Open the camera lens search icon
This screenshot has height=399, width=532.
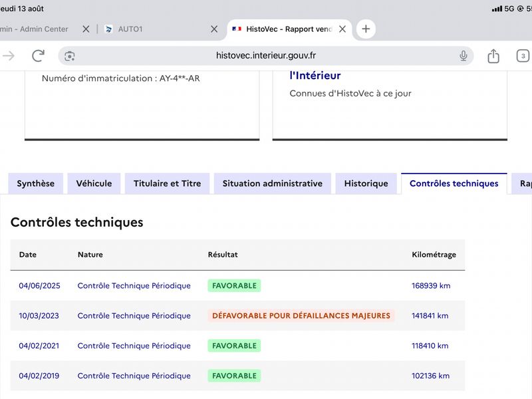(x=70, y=56)
